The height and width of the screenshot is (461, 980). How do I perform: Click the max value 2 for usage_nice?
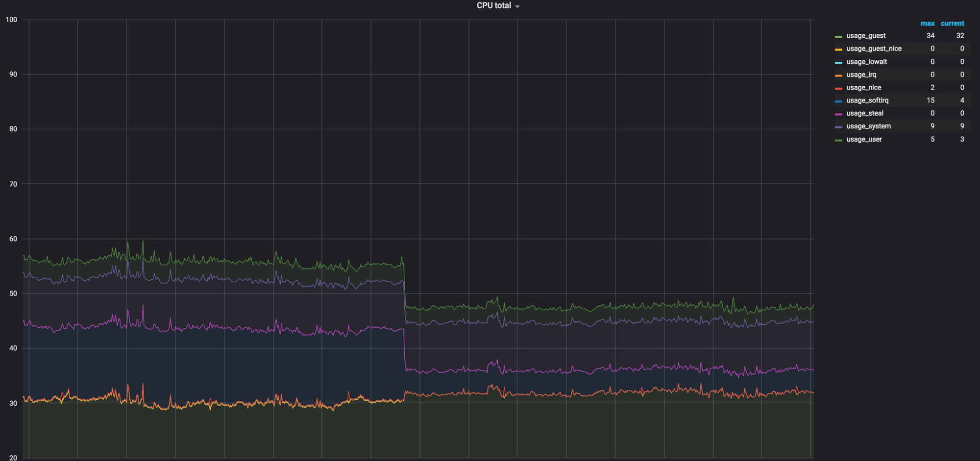[932, 87]
